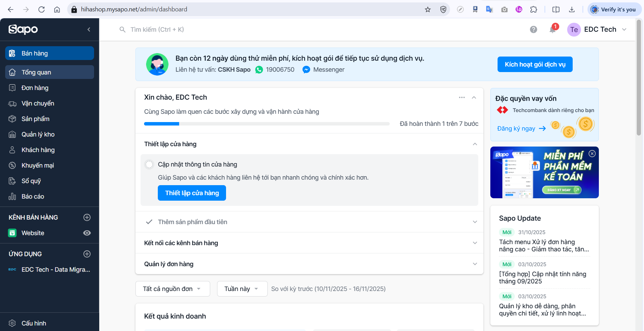Image resolution: width=644 pixels, height=331 pixels.
Task: Click the Đăng ký ngay link
Action: click(x=521, y=129)
